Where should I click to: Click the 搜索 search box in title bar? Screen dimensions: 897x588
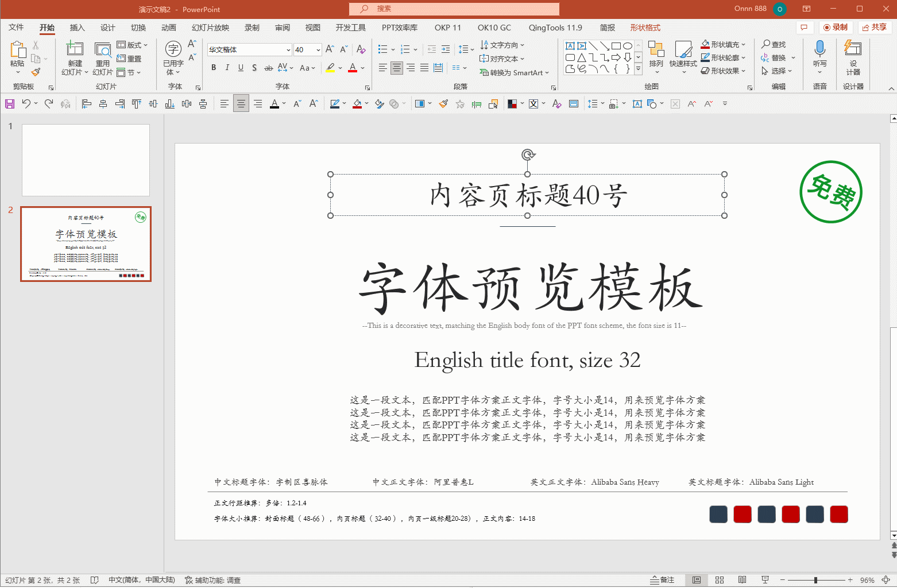click(x=454, y=9)
